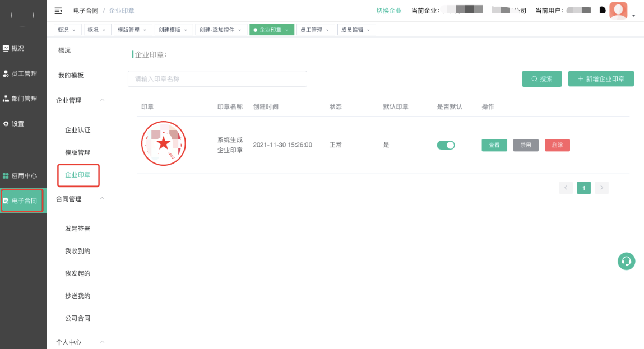The image size is (644, 349).
Task: Click the sidebar collapse hamburger icon
Action: click(58, 11)
